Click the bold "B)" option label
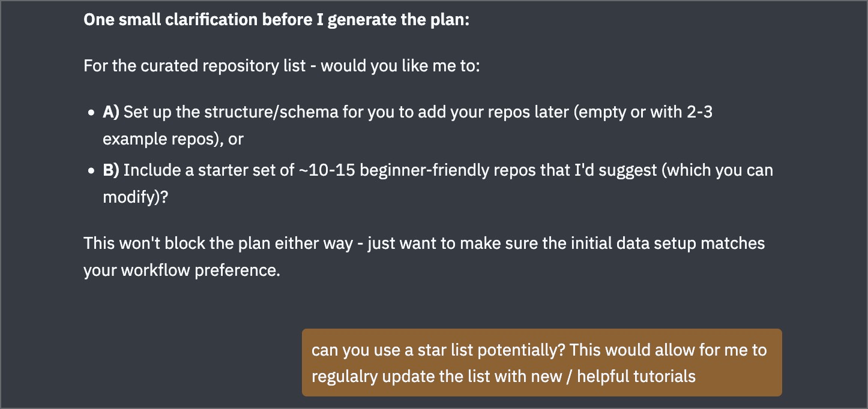This screenshot has width=868, height=409. (112, 170)
